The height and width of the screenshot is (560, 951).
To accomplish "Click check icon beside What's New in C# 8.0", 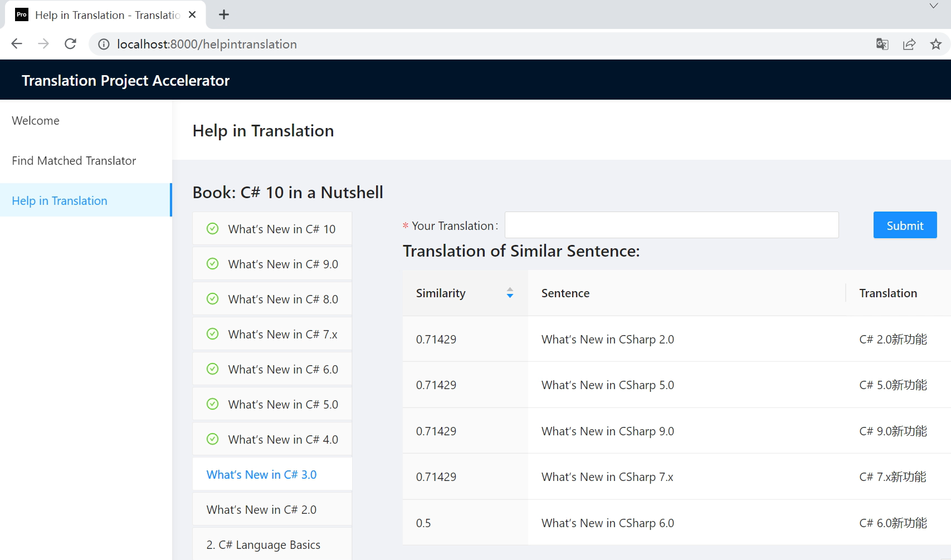I will 213,299.
